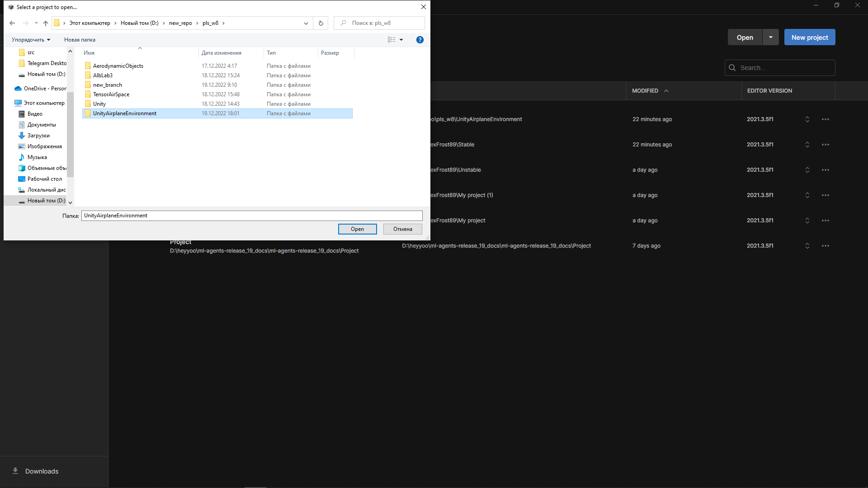Sort projects by MODIFIED column
Image resolution: width=868 pixels, height=488 pixels.
pos(650,91)
